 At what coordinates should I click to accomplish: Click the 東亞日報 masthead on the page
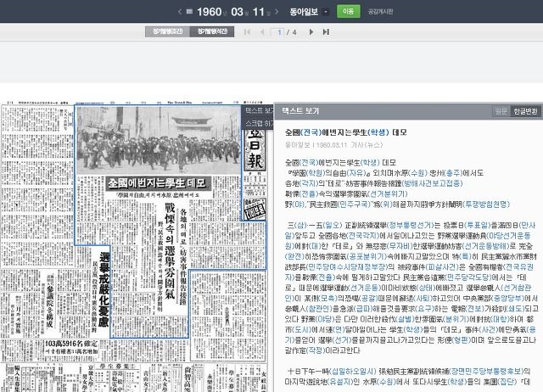pos(255,149)
